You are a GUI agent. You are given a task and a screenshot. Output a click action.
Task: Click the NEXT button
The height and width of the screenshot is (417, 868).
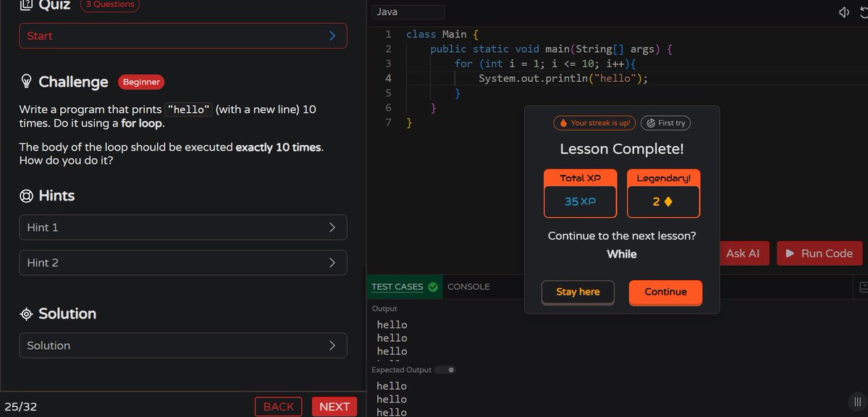(334, 407)
